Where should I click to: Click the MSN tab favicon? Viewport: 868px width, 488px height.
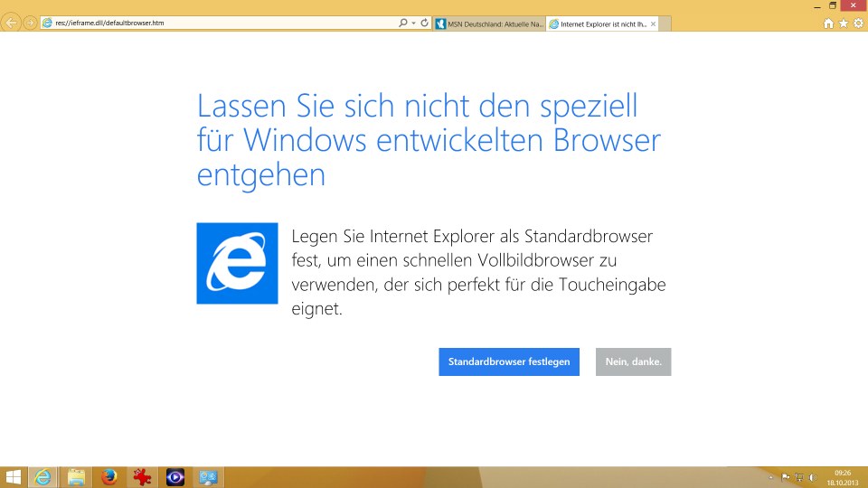click(x=440, y=23)
